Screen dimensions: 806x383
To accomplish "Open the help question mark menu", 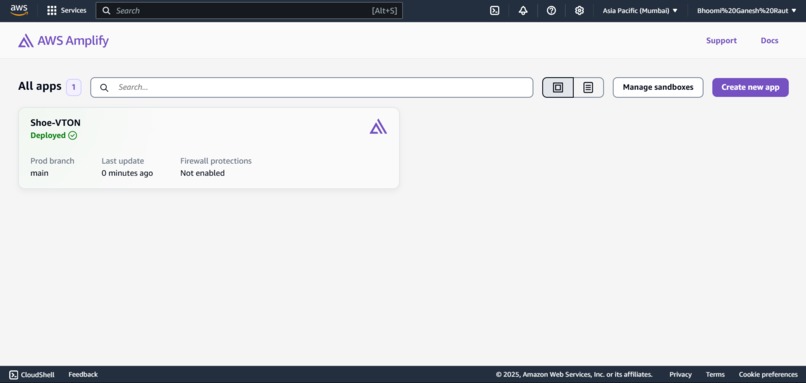I will [551, 10].
